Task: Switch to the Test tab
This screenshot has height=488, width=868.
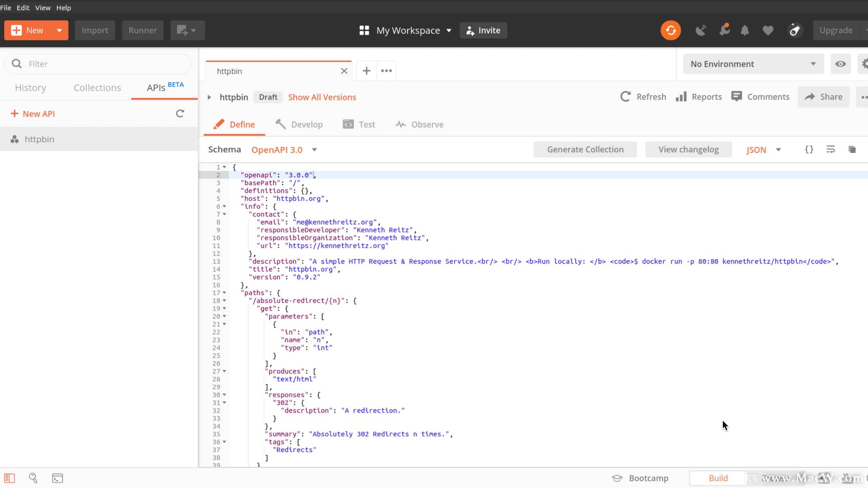Action: pyautogui.click(x=359, y=124)
